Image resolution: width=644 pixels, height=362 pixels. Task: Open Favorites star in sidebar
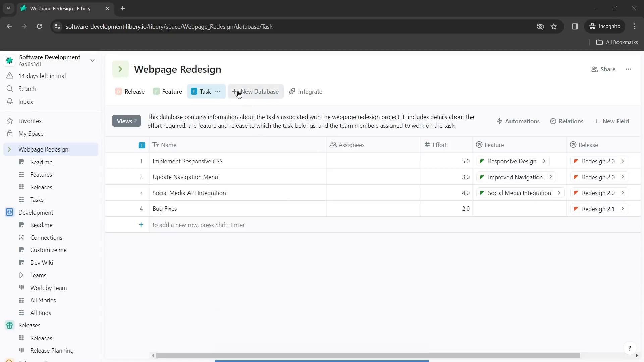10,121
